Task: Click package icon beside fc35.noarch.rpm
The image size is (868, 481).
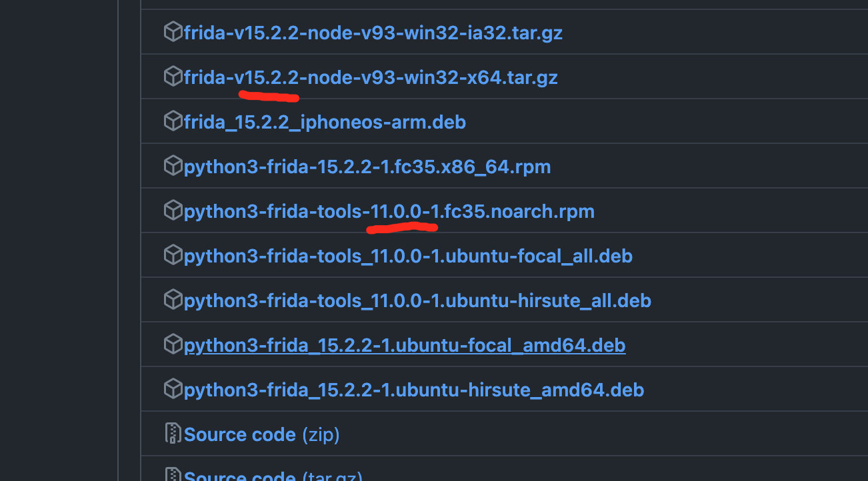Action: click(x=173, y=211)
